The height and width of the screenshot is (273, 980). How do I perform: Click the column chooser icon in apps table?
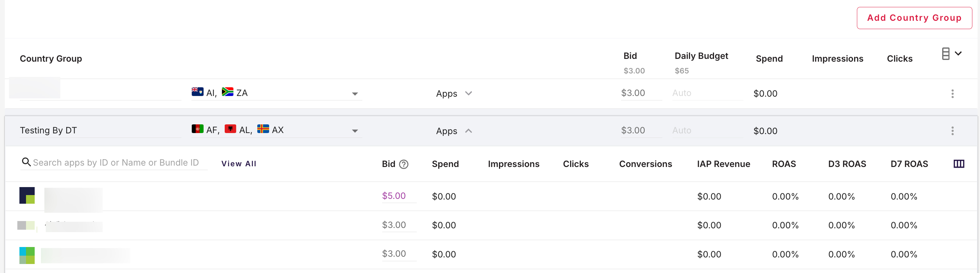(958, 164)
